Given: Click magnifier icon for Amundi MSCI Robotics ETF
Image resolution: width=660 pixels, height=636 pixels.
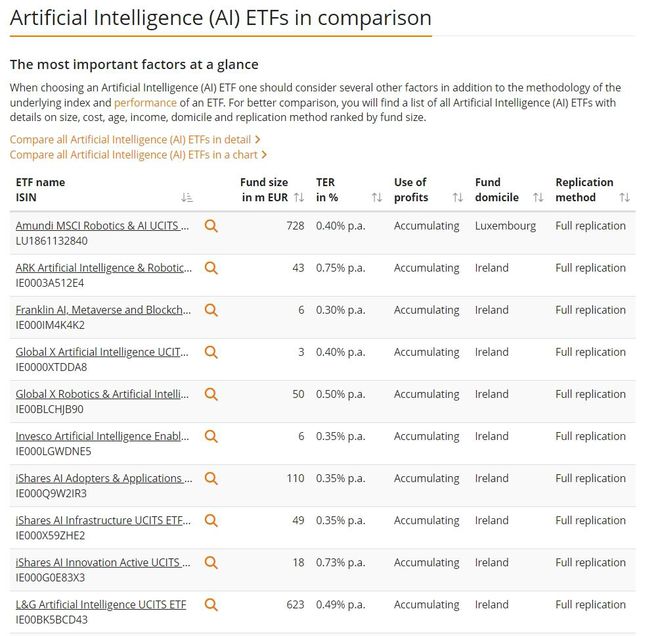Looking at the screenshot, I should (211, 226).
